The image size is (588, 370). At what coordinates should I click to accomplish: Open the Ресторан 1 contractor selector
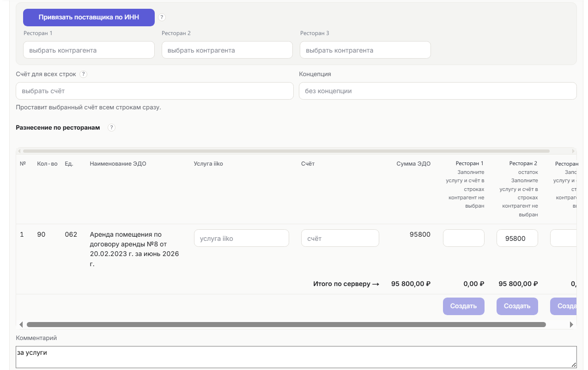pos(89,50)
